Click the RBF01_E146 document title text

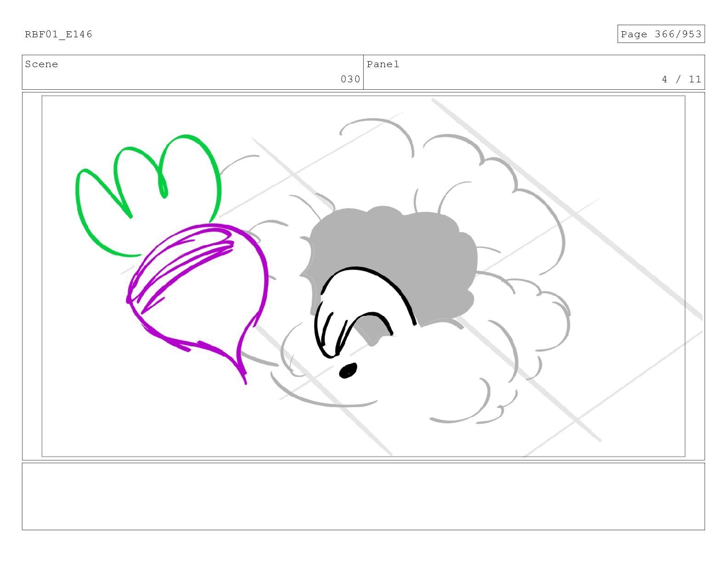click(x=58, y=34)
